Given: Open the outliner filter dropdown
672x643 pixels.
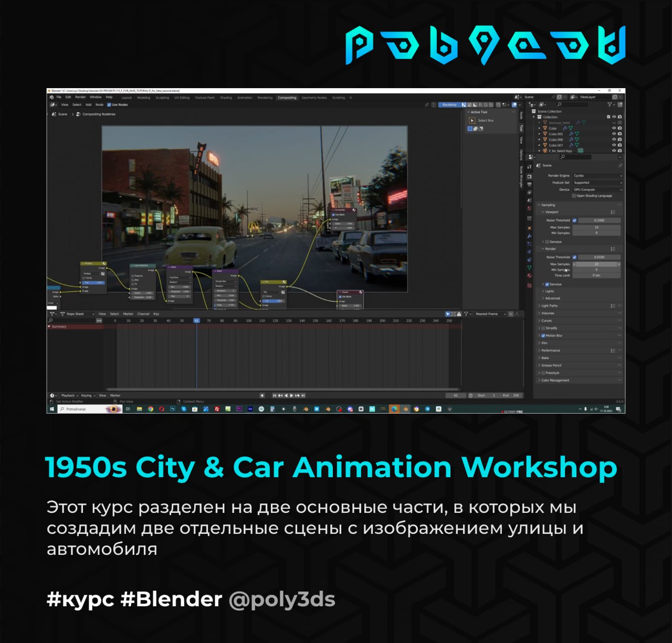Looking at the screenshot, I should click(611, 104).
